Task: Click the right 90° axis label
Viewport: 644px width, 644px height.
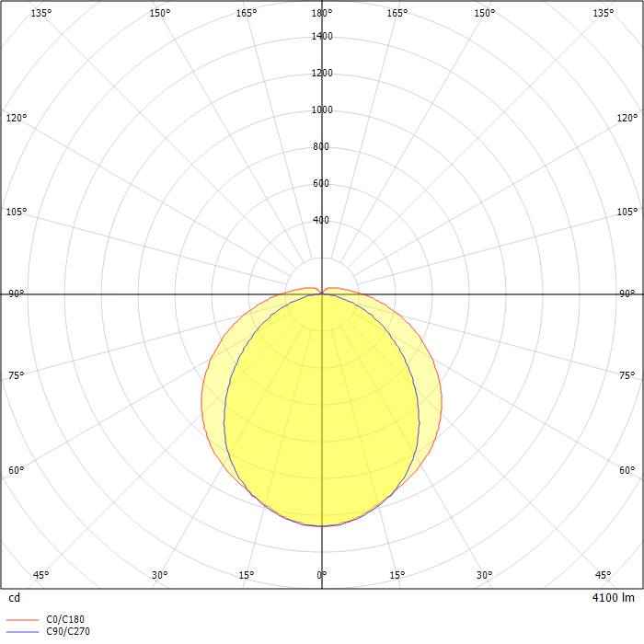Action: (x=627, y=293)
